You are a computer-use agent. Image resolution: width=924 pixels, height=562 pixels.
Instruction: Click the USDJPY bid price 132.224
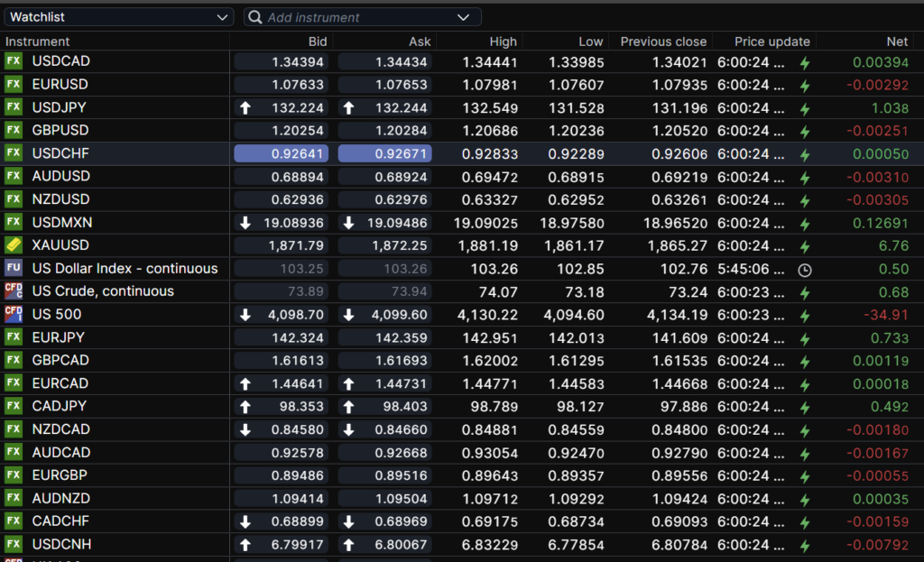pos(281,107)
